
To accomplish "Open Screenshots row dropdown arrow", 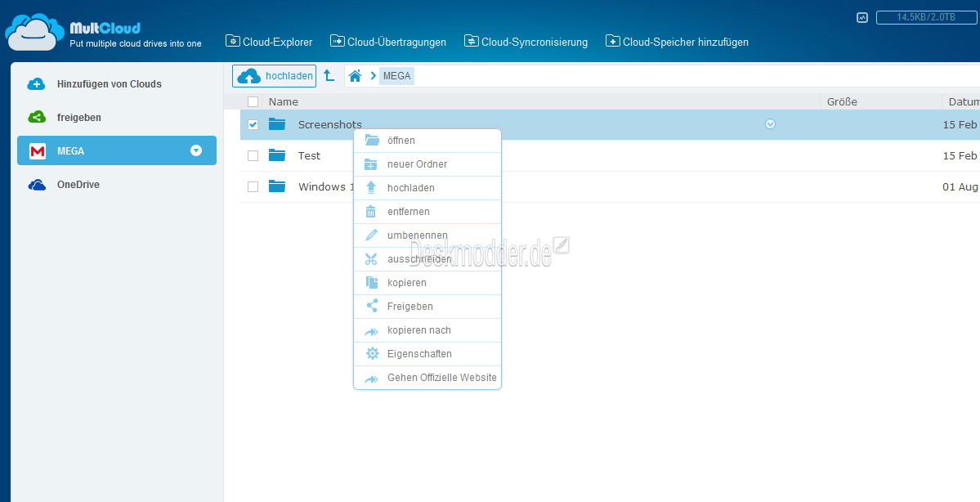I will [x=770, y=124].
